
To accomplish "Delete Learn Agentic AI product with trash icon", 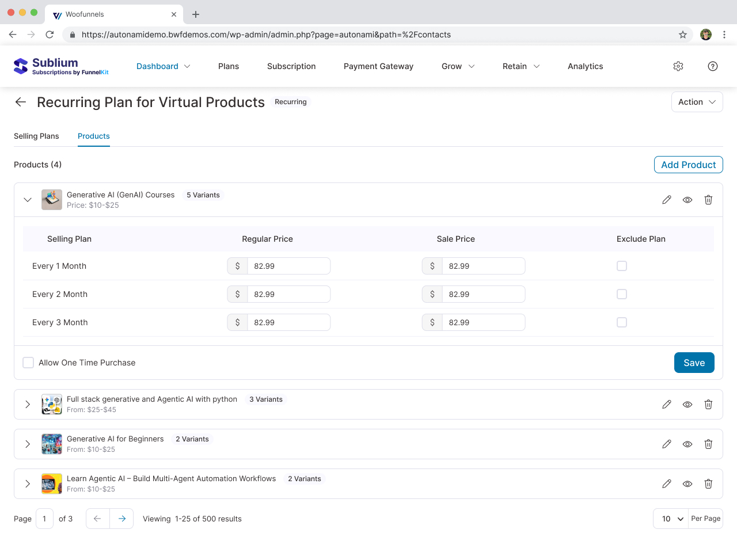I will click(708, 484).
